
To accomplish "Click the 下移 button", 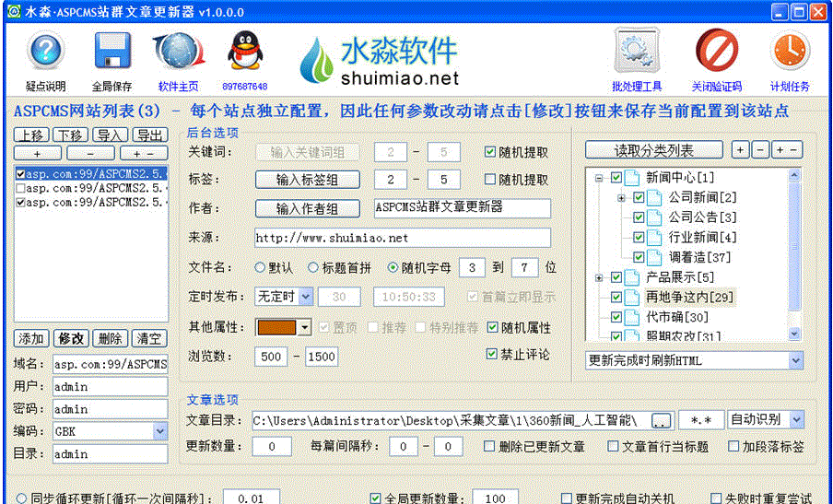I will (x=71, y=135).
